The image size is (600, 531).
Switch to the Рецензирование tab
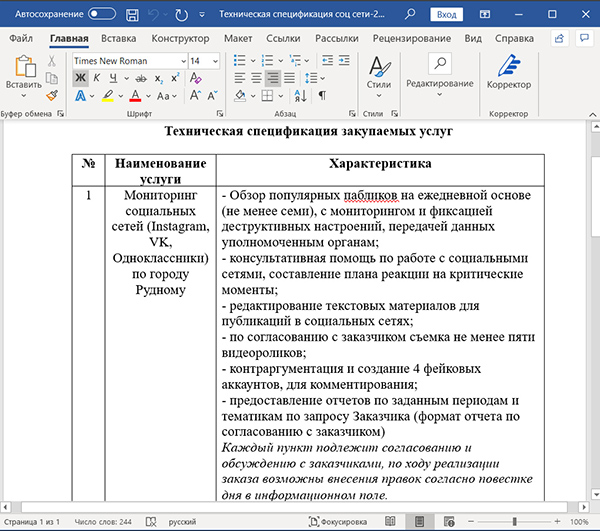pos(412,38)
